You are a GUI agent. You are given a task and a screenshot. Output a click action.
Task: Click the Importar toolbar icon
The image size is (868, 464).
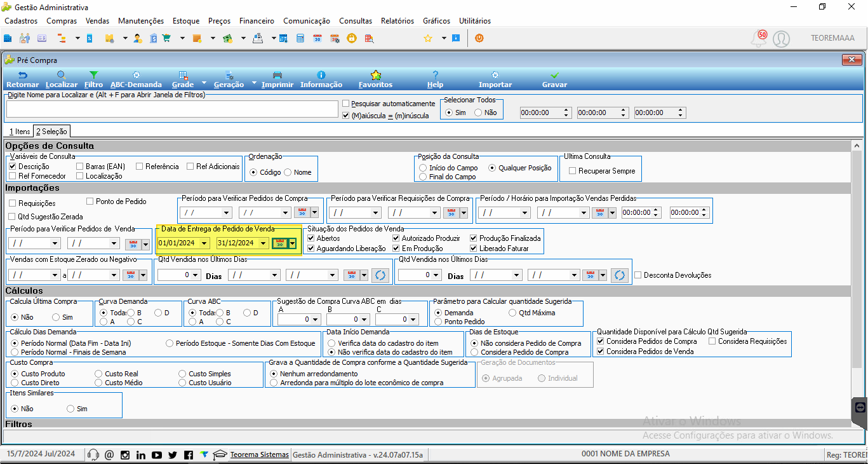tap(495, 79)
